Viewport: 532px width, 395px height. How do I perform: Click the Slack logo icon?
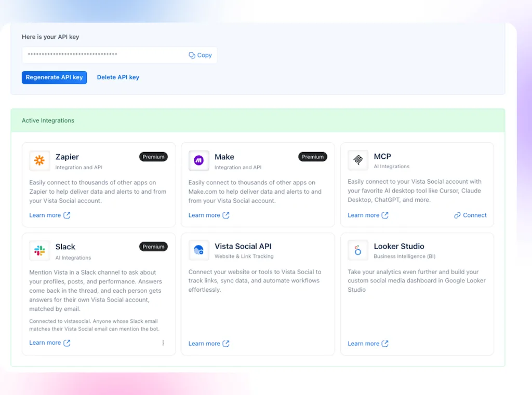pos(39,251)
